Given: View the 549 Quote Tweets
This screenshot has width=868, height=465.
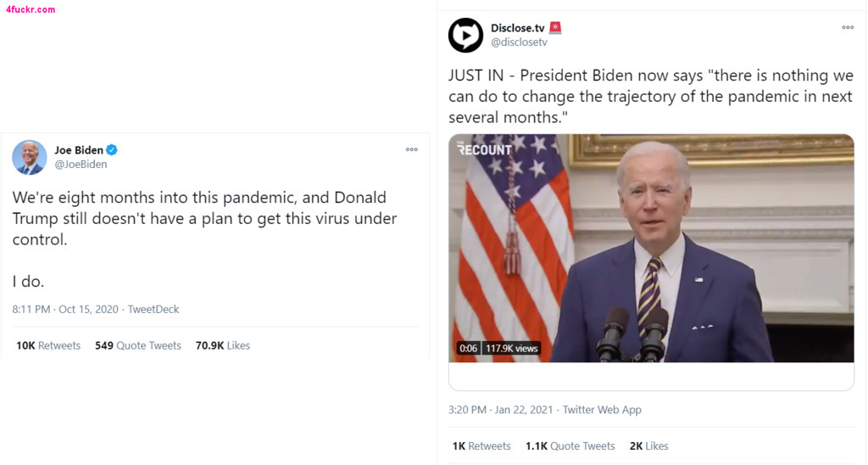Looking at the screenshot, I should [x=138, y=345].
